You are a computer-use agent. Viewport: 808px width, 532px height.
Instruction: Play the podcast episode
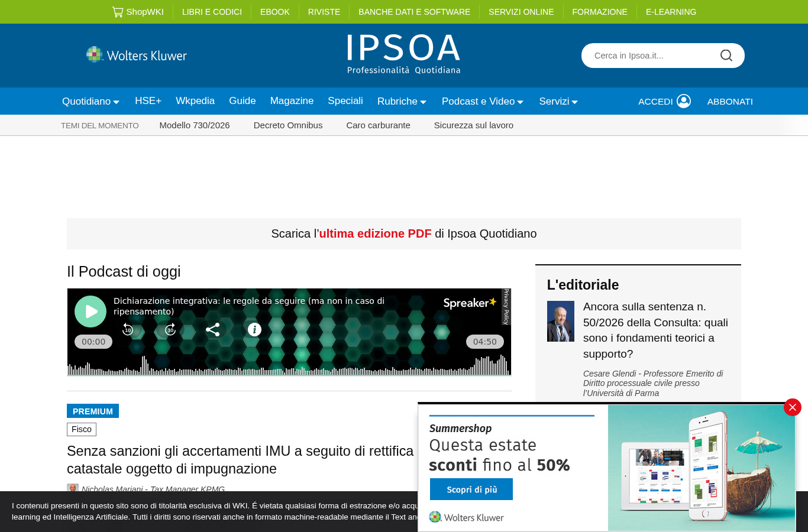91,312
